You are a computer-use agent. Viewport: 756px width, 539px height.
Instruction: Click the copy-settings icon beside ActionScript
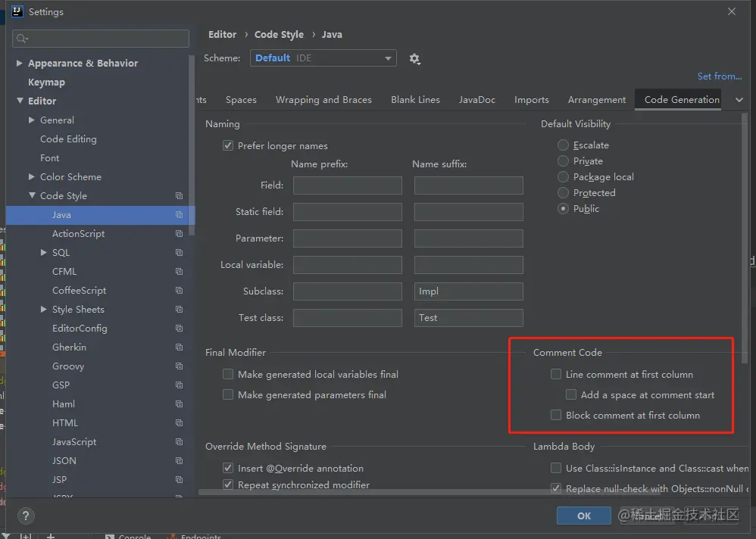tap(179, 234)
